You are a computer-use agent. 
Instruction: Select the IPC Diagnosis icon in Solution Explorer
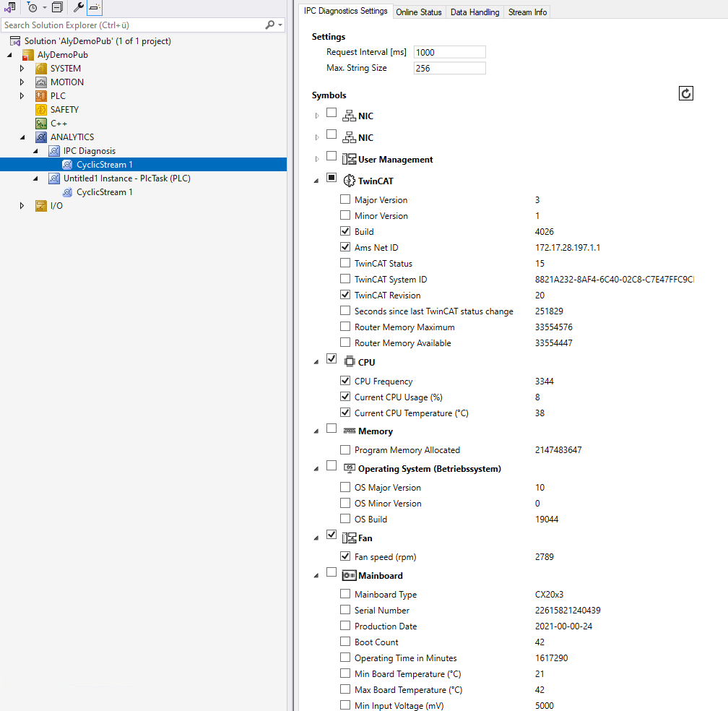54,150
